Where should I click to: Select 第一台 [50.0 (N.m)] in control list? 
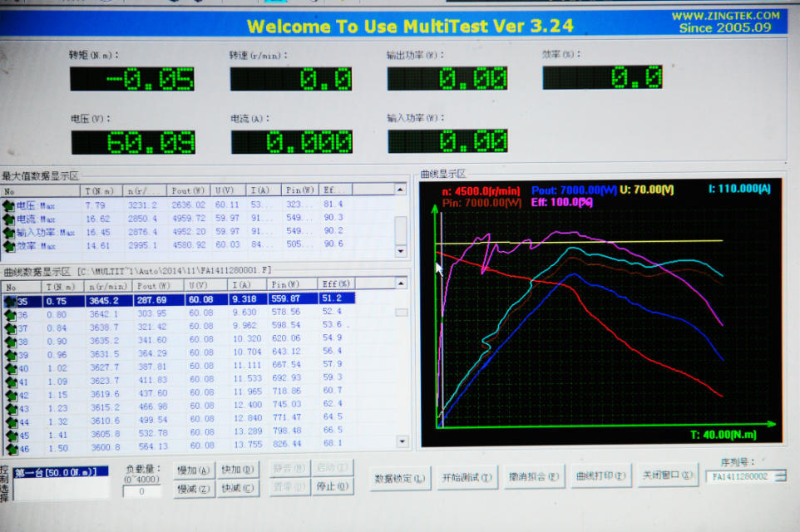(x=61, y=472)
